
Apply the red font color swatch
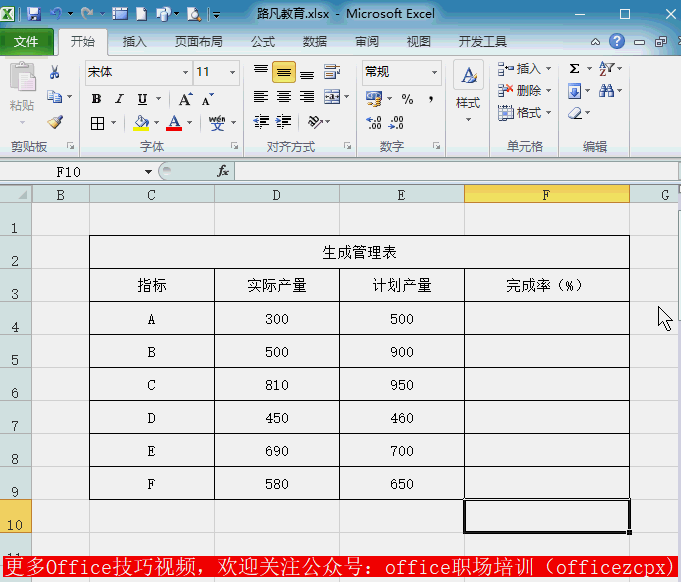point(174,123)
